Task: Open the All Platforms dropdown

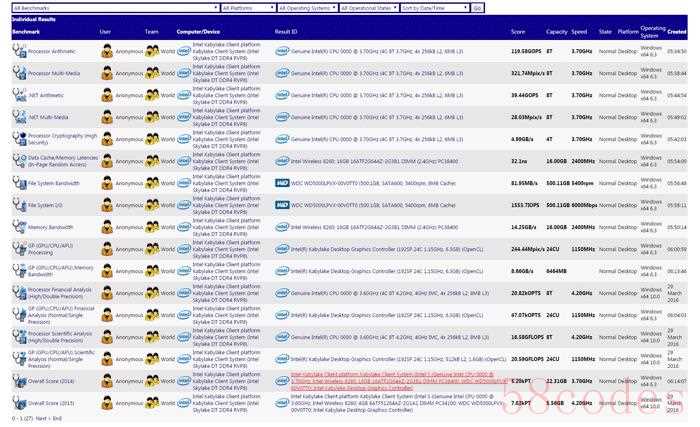Action: (x=248, y=8)
